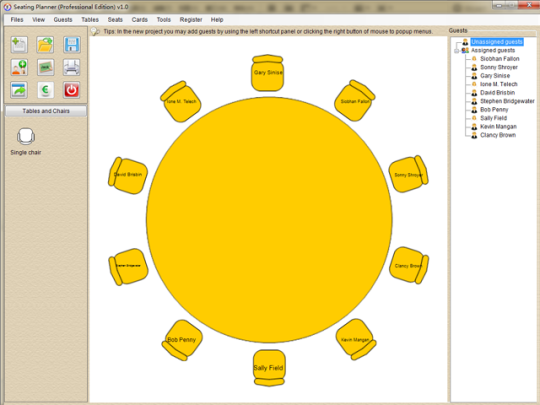Select the large round yellow table
Image resolution: width=540 pixels, height=405 pixels.
(269, 220)
